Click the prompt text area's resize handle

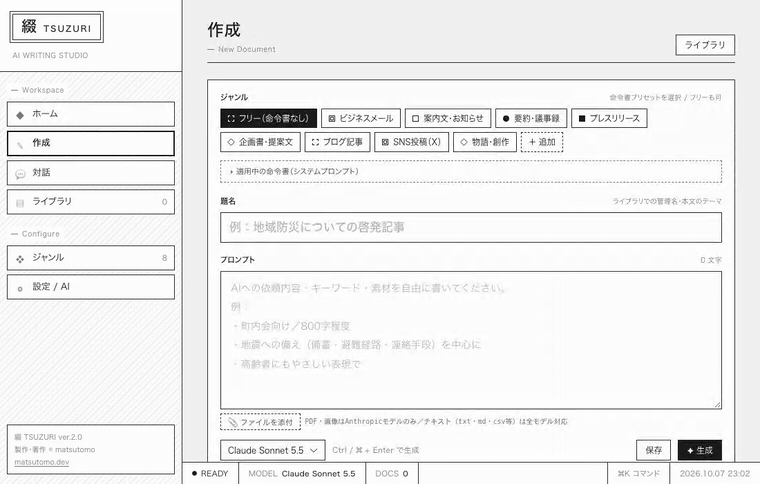717,405
